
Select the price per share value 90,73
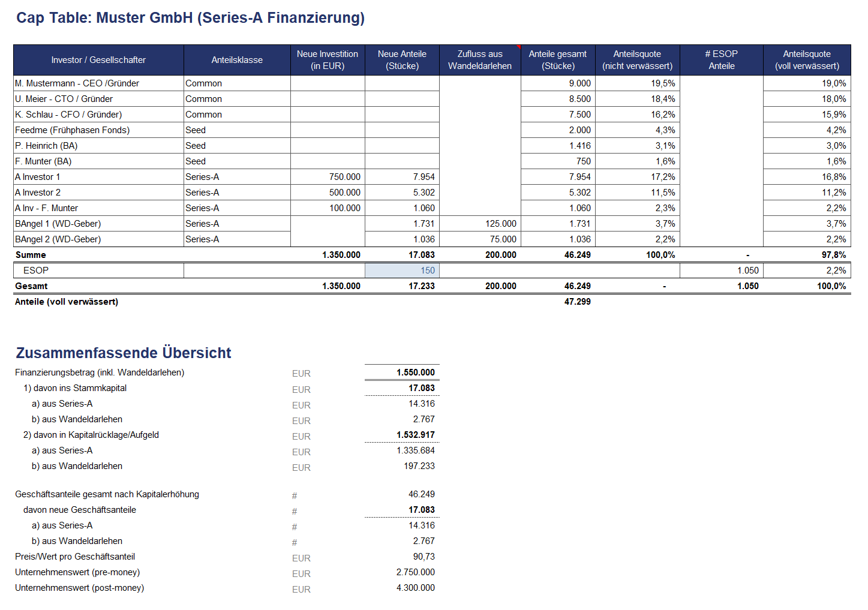click(424, 557)
